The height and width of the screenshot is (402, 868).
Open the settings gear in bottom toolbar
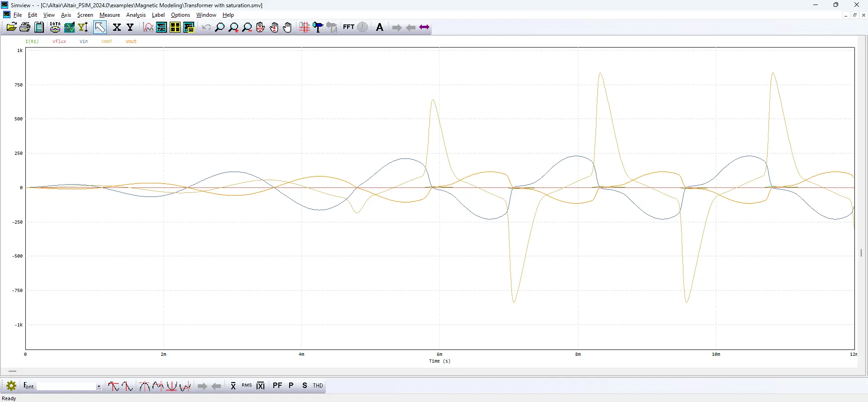click(11, 386)
